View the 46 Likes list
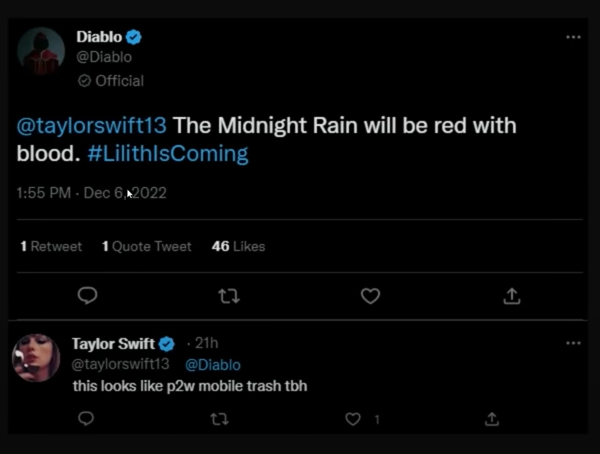The width and height of the screenshot is (600, 454). (238, 246)
